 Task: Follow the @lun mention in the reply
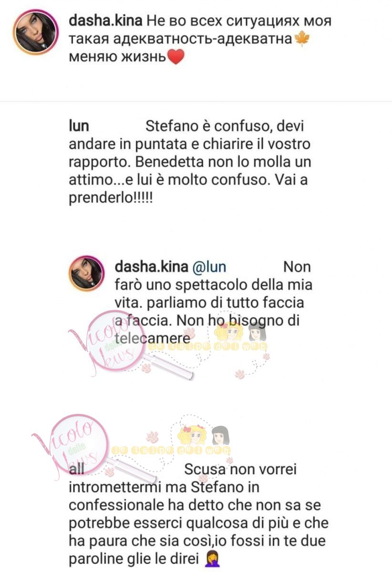tap(209, 266)
